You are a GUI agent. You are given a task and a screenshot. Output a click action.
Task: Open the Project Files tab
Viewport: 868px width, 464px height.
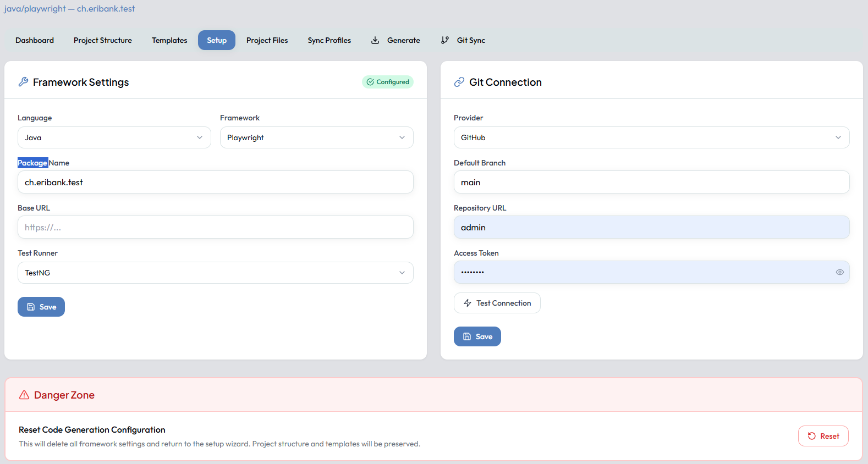267,40
